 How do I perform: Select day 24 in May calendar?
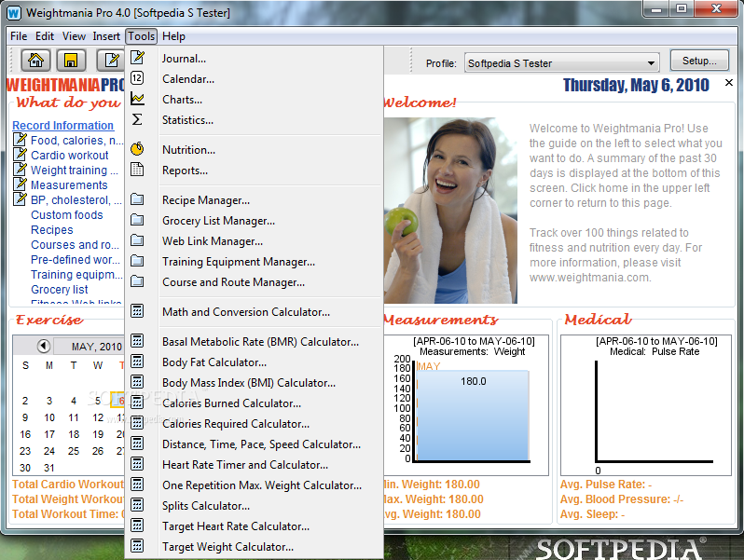[x=49, y=451]
